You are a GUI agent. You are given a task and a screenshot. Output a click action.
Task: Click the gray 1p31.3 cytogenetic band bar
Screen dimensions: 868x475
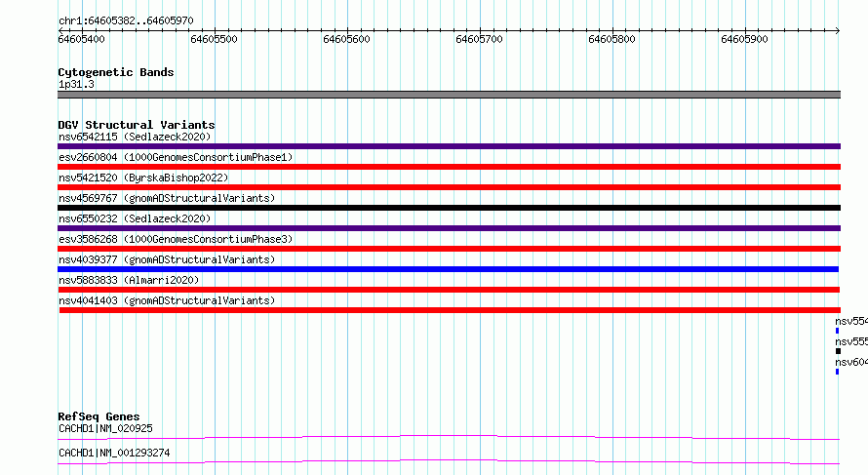click(449, 95)
